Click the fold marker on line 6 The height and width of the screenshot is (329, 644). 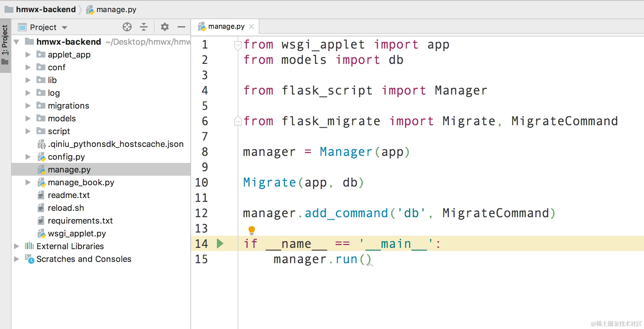[238, 121]
